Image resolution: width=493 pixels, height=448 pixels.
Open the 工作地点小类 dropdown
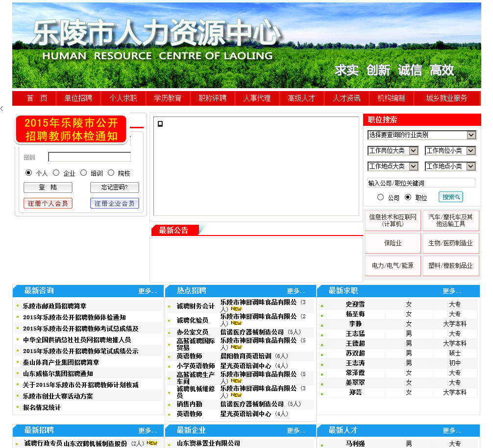pos(450,166)
